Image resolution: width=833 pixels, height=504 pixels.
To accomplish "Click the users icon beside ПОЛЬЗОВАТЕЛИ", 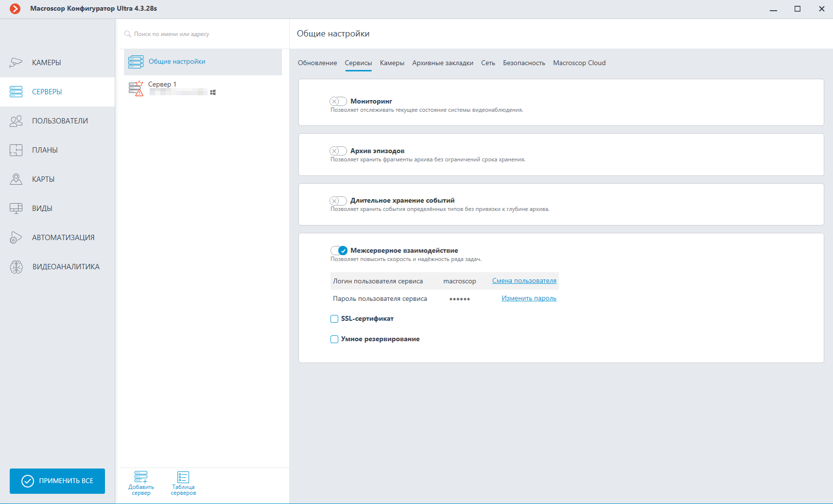I will [16, 121].
